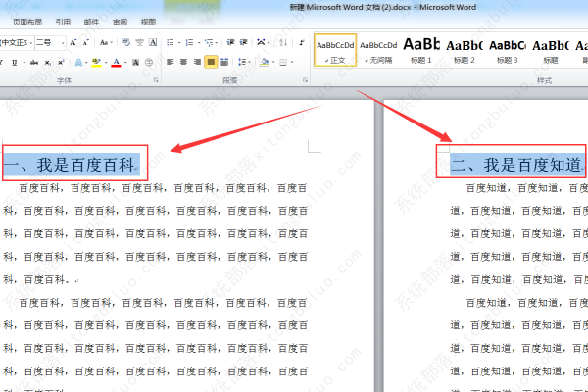Expand the numbering library arrow
Screen dimensions: 588x392
[198, 43]
